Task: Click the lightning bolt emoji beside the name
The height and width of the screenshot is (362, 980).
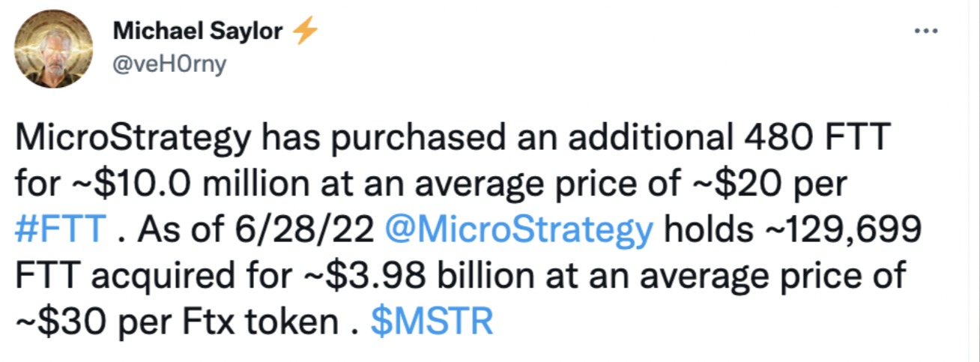Action: pos(304,31)
